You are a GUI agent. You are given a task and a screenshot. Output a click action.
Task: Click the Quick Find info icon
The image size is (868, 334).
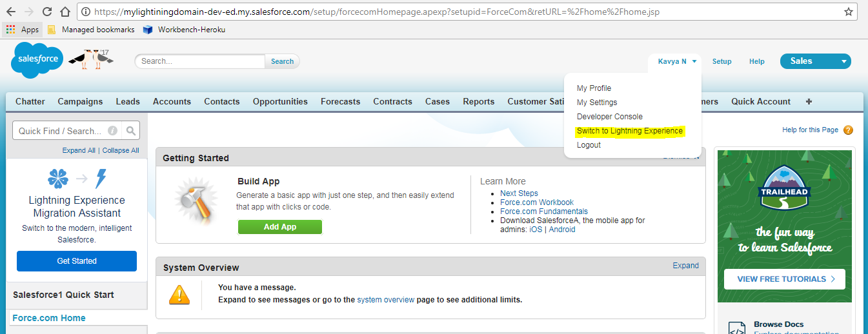tap(113, 131)
